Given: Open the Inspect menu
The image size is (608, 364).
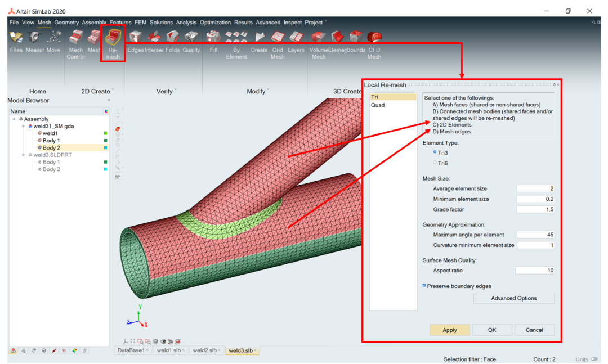Looking at the screenshot, I should coord(293,23).
